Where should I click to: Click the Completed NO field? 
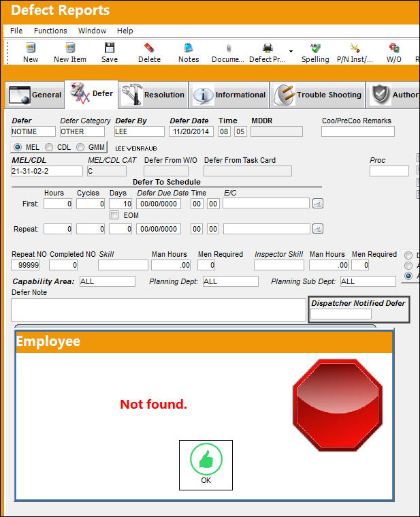[63, 265]
